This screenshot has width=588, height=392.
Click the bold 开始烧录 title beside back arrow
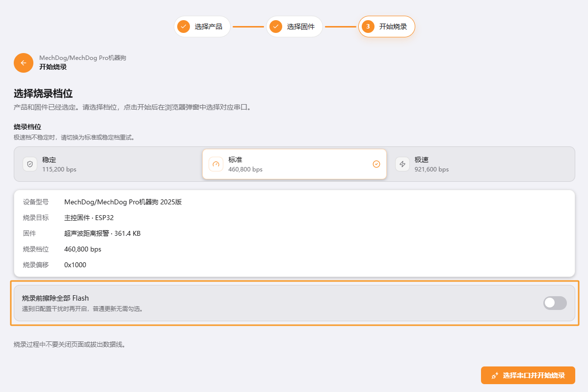click(53, 67)
